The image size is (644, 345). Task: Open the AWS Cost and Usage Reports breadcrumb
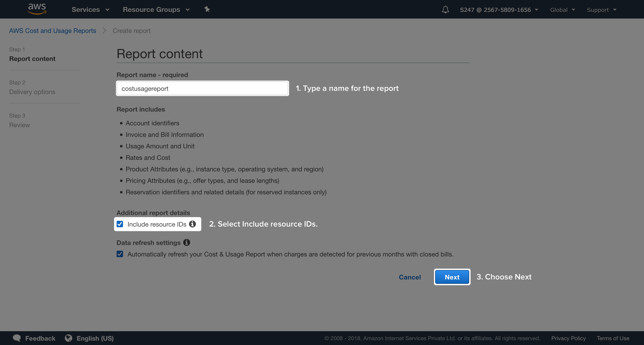coord(52,31)
